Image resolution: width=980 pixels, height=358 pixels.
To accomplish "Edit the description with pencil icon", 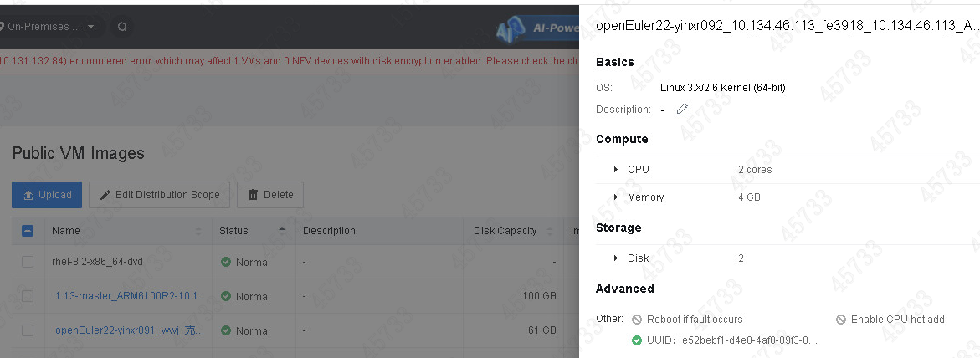I will coord(682,110).
